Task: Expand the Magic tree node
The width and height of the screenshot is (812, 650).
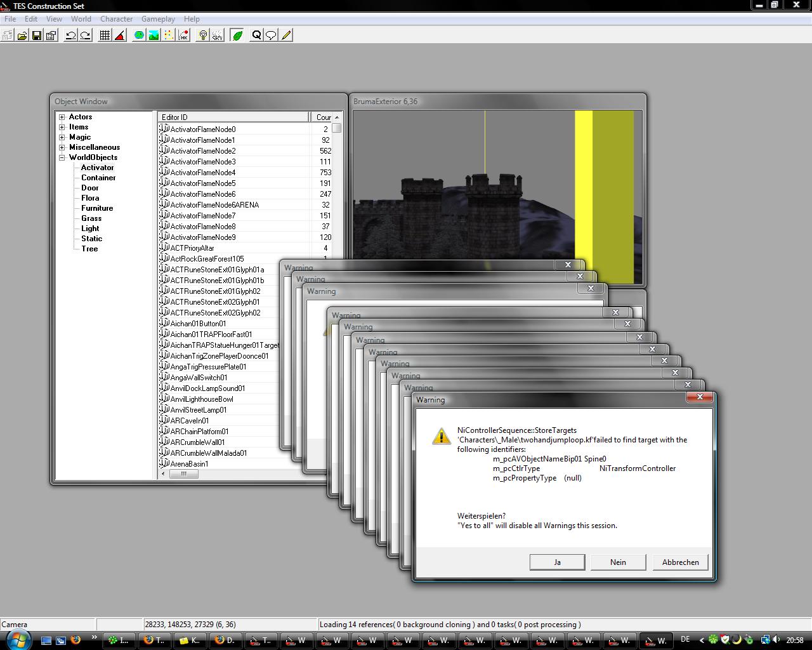Action: [62, 137]
